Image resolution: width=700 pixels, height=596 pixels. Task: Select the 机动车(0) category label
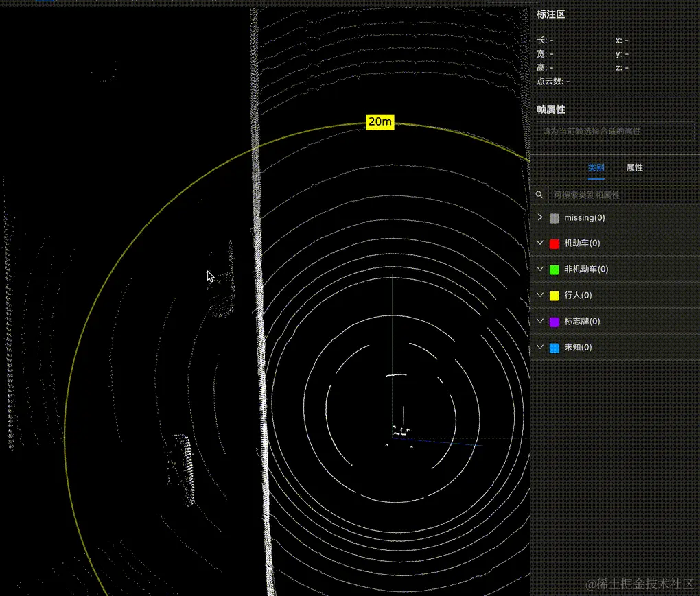[x=582, y=243]
